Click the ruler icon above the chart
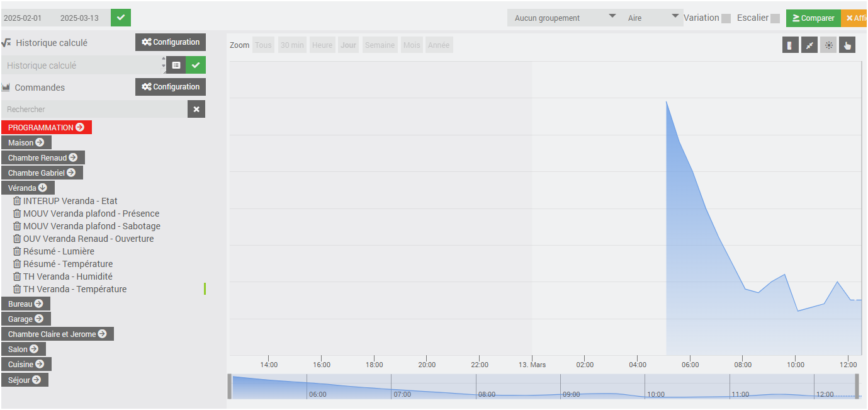 point(791,45)
